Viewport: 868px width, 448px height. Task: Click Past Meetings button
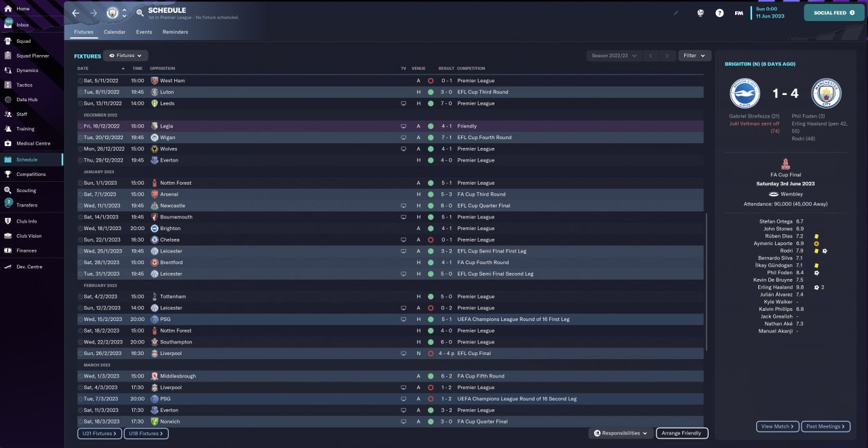pyautogui.click(x=826, y=426)
